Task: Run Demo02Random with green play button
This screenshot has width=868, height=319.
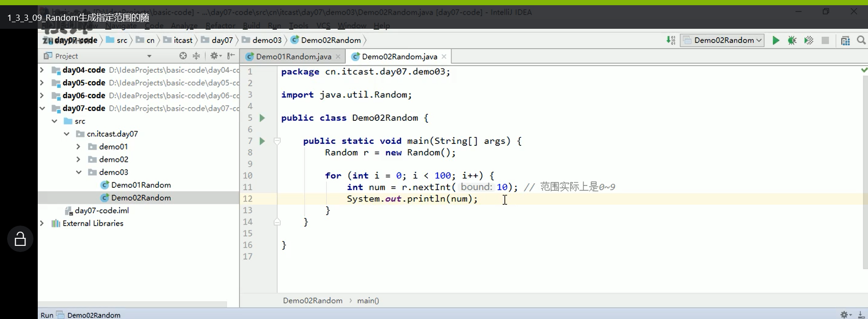Action: tap(776, 41)
